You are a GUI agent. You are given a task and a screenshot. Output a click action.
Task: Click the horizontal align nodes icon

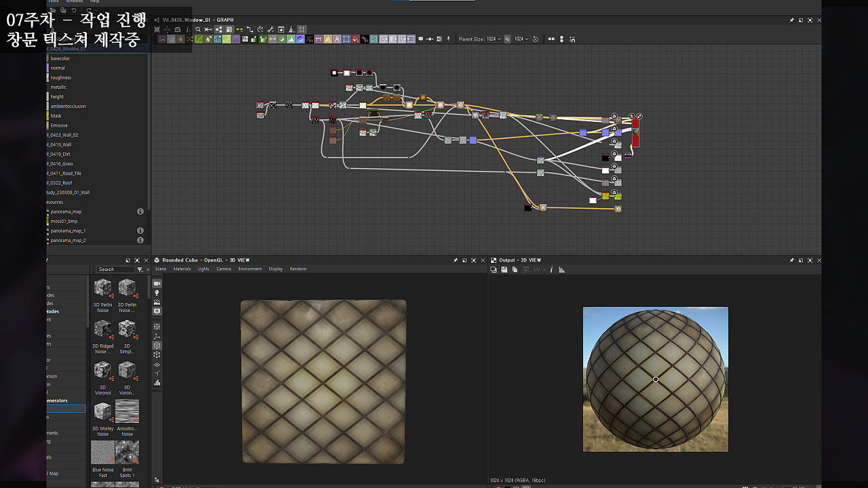point(551,39)
